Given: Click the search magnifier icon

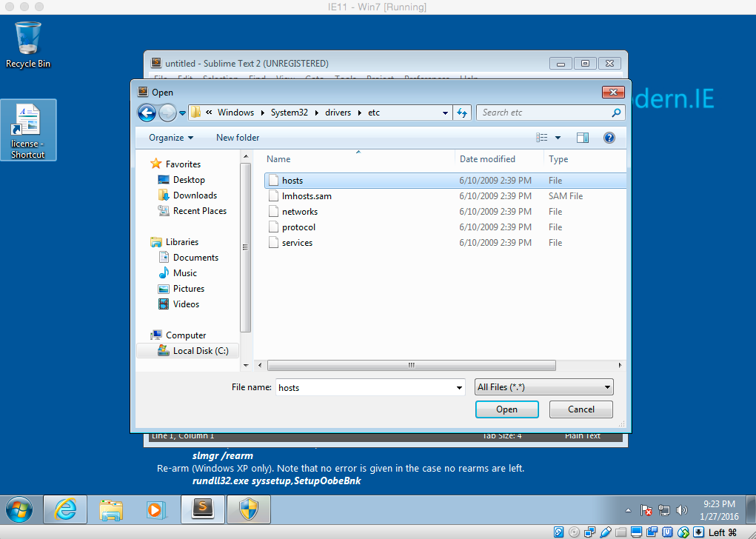Looking at the screenshot, I should (x=616, y=113).
